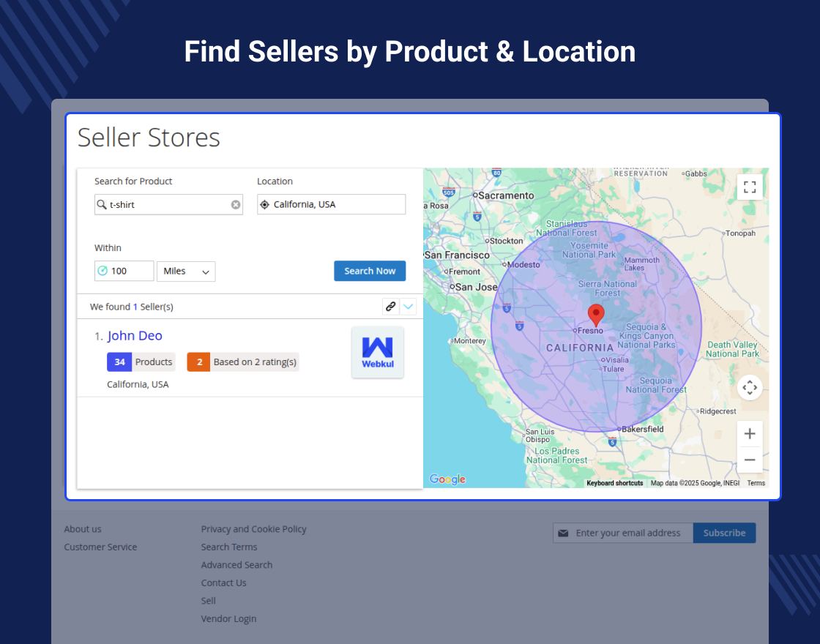Open Keyboard shortcuts on map
Viewport: 820px width, 644px height.
tap(614, 483)
